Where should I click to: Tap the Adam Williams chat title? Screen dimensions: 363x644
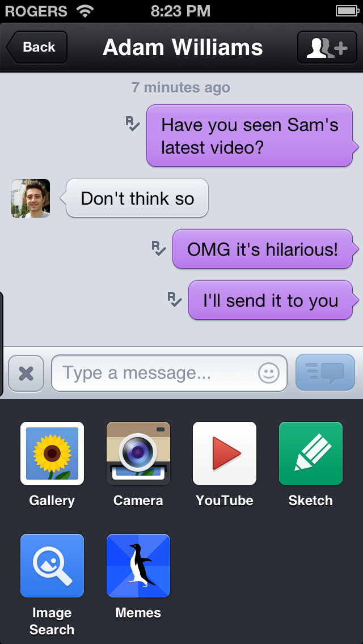(x=183, y=48)
